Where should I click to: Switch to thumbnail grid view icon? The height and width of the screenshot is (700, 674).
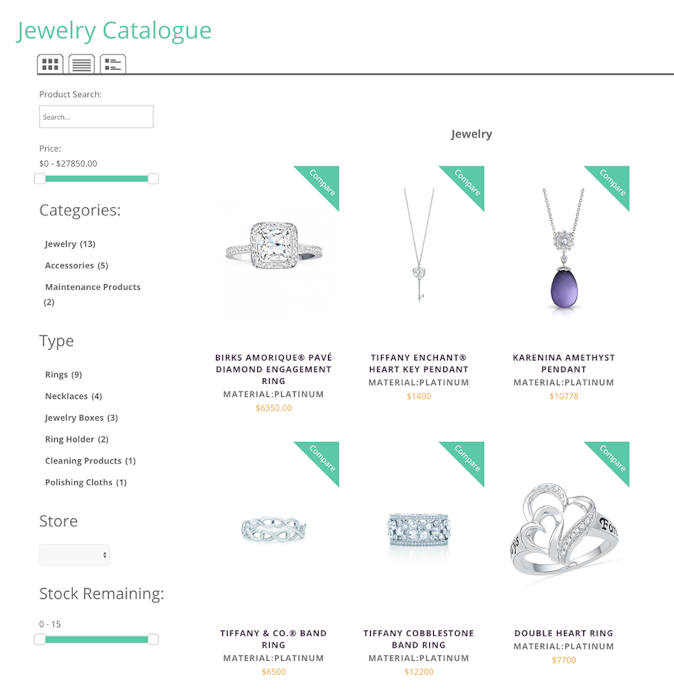tap(50, 64)
